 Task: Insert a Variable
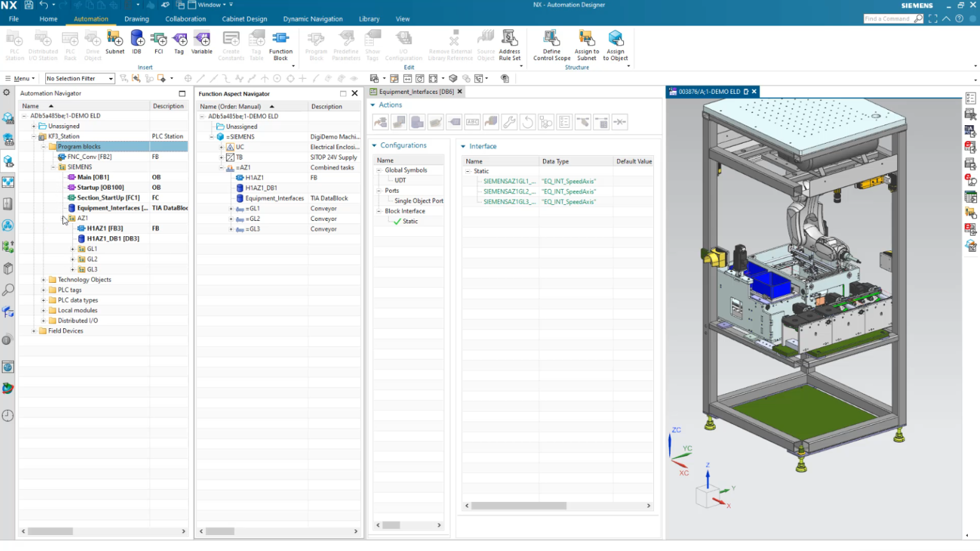(201, 43)
